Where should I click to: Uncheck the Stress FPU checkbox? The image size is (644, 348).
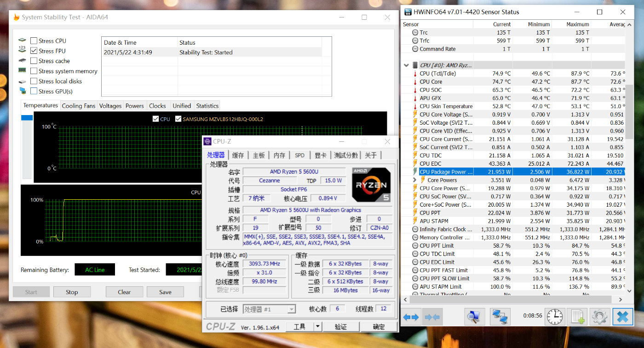(x=34, y=51)
